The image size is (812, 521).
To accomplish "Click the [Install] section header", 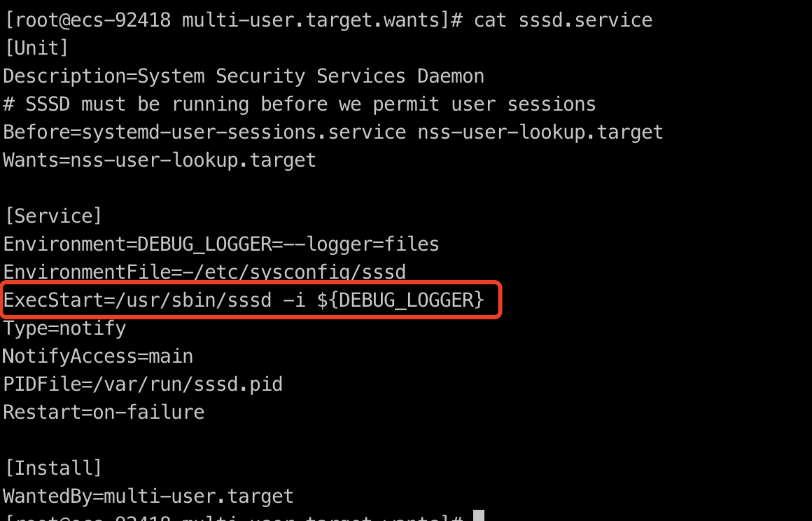I will tap(52, 468).
